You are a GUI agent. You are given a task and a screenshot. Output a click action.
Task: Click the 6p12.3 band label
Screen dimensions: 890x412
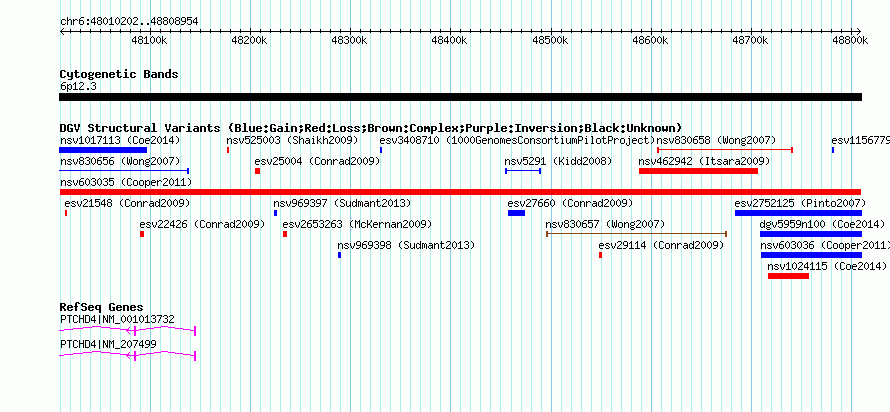pyautogui.click(x=76, y=86)
